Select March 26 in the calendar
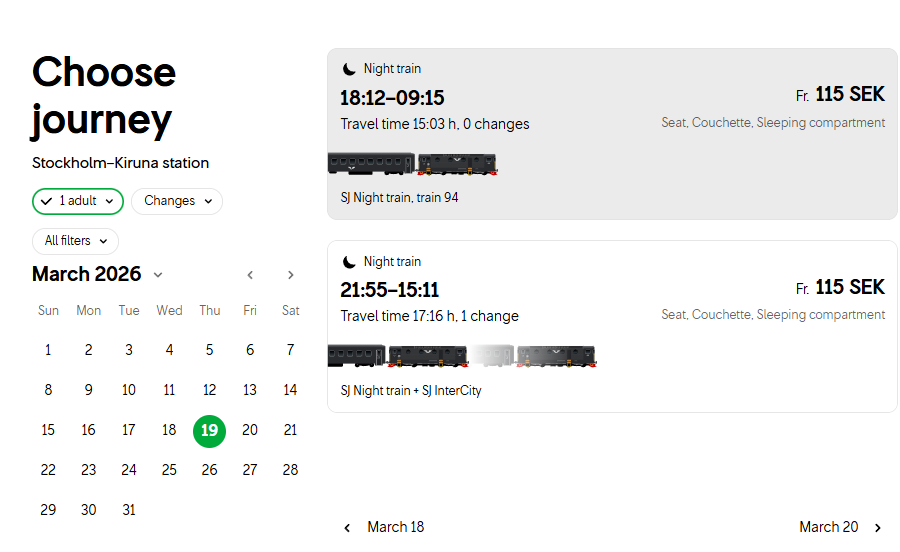 tap(210, 471)
